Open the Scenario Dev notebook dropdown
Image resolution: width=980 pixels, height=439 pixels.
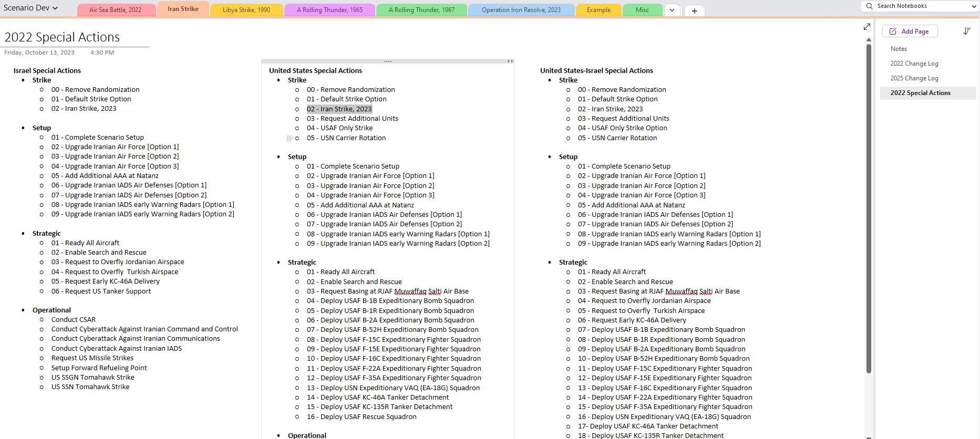click(31, 8)
